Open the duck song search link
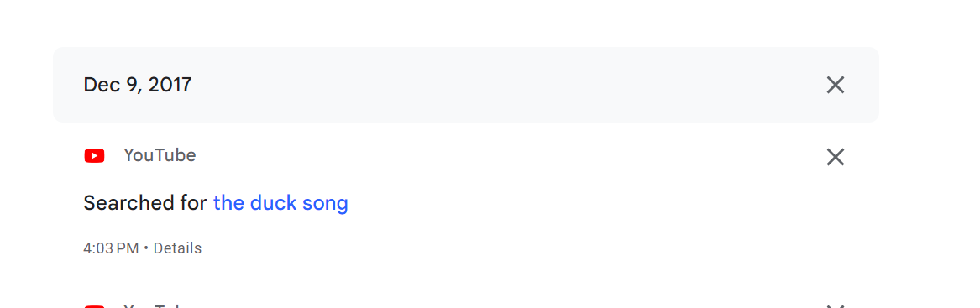Viewport: 980px width, 308px height. tap(280, 203)
